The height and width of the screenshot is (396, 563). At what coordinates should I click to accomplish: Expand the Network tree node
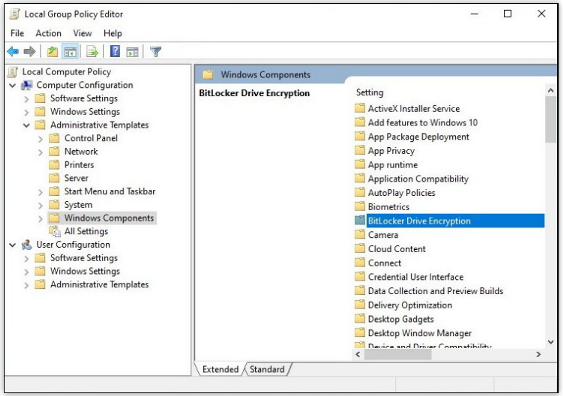[x=41, y=152]
